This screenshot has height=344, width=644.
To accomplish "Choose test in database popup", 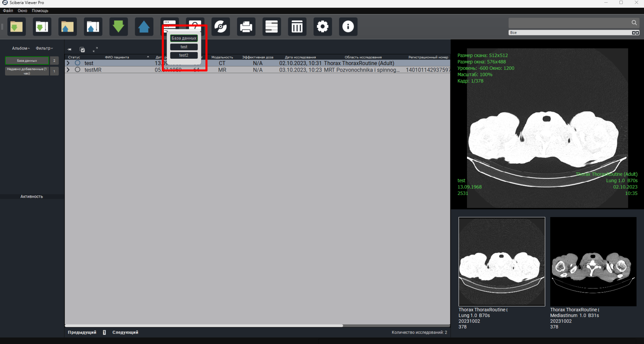I will 184,47.
